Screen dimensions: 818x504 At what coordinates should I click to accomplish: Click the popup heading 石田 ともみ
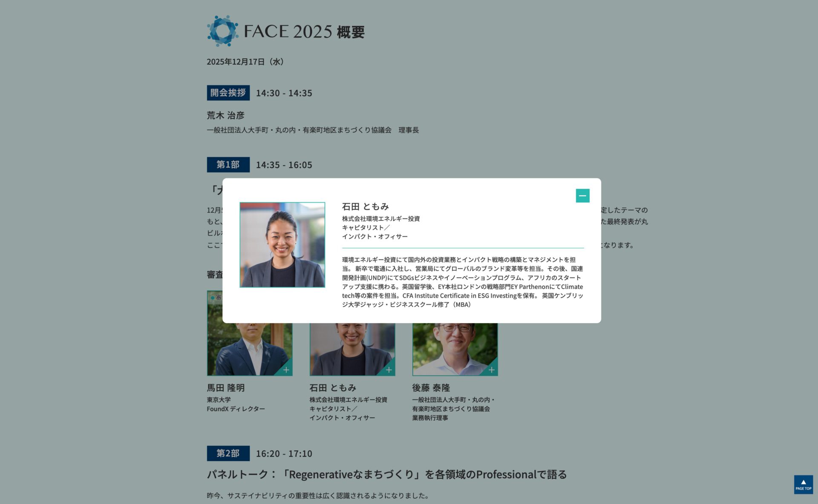(366, 206)
